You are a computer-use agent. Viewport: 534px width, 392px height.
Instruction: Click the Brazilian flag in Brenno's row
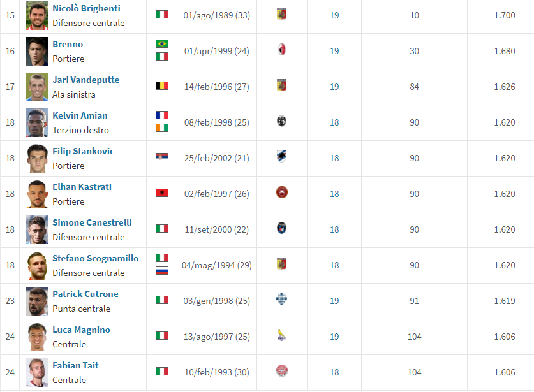click(162, 44)
